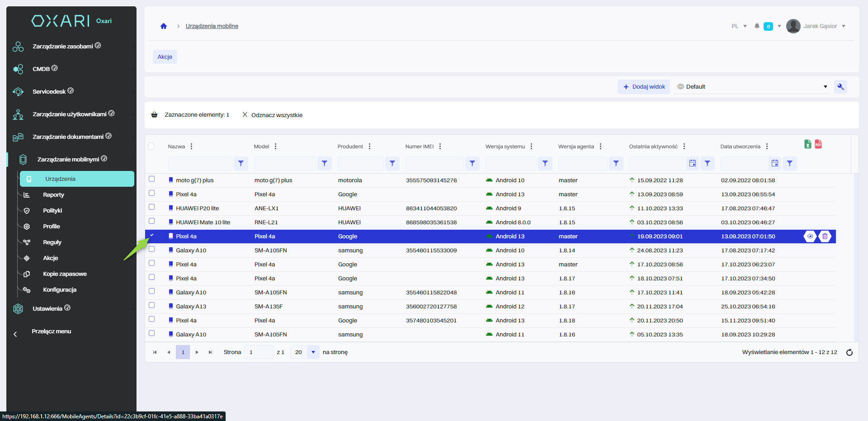The width and height of the screenshot is (868, 421).
Task: Apply filter on the Nazwa column
Action: [x=241, y=163]
